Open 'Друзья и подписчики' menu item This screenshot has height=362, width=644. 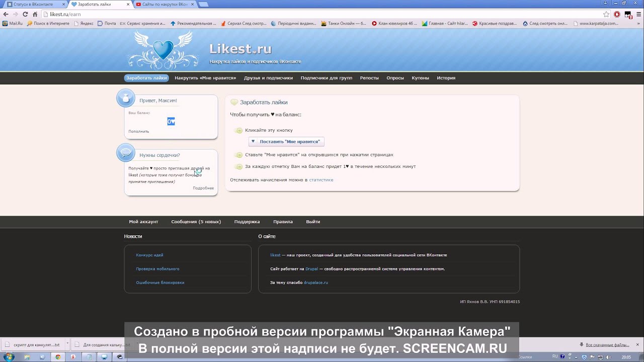tap(268, 78)
